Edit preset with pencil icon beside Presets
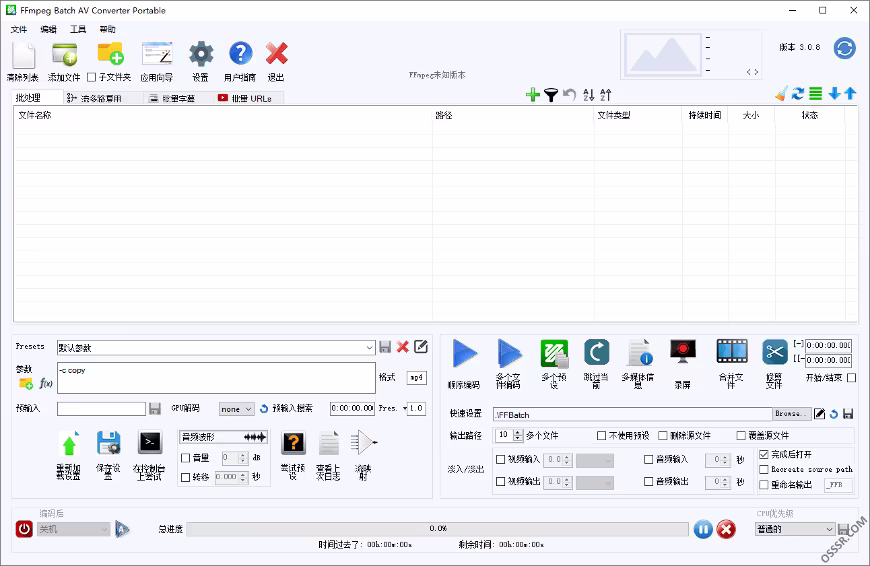870x566 pixels. click(x=421, y=347)
